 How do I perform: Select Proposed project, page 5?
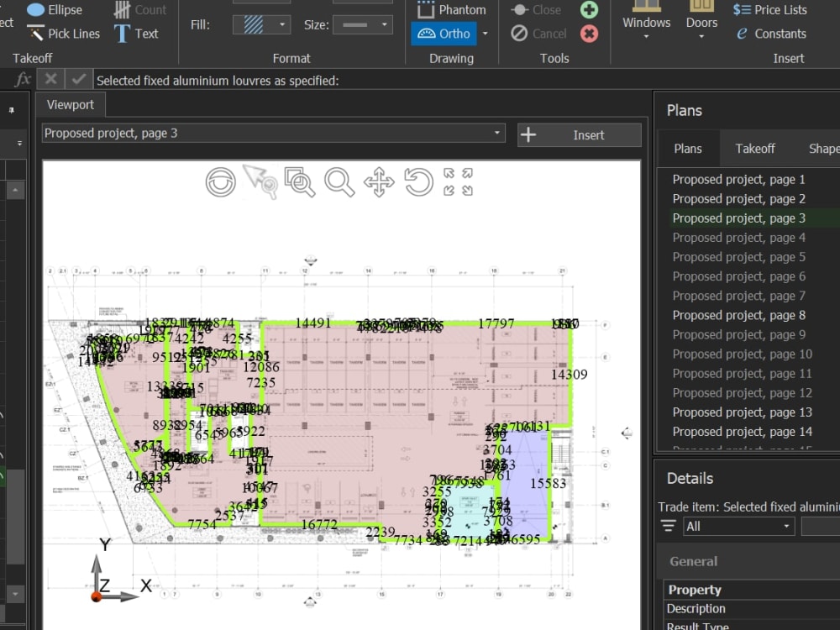(738, 257)
